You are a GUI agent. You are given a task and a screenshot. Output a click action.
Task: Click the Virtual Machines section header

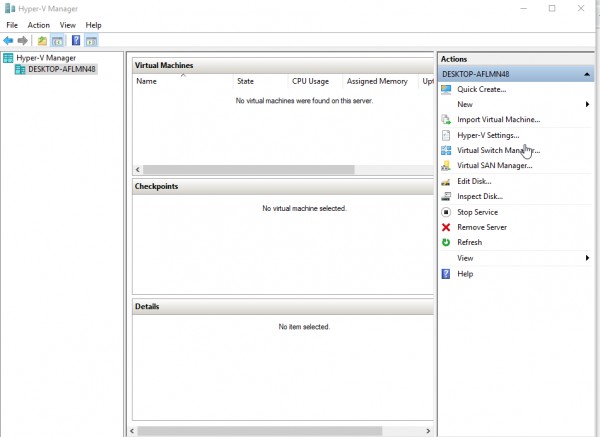pyautogui.click(x=283, y=65)
